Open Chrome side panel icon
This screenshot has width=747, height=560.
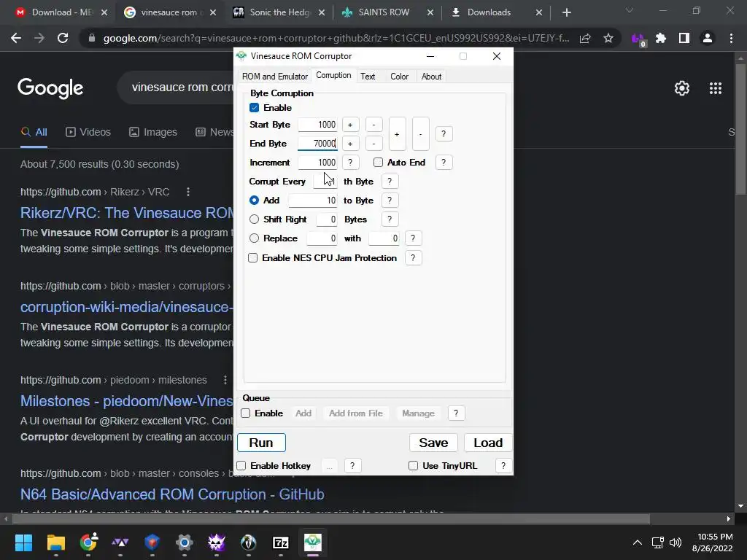[684, 38]
